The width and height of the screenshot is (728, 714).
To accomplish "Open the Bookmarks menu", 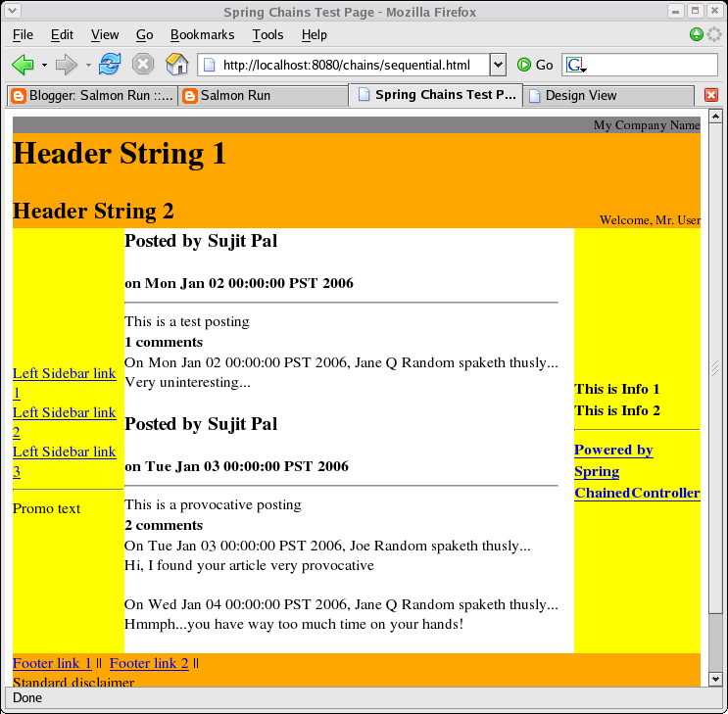I will [202, 35].
